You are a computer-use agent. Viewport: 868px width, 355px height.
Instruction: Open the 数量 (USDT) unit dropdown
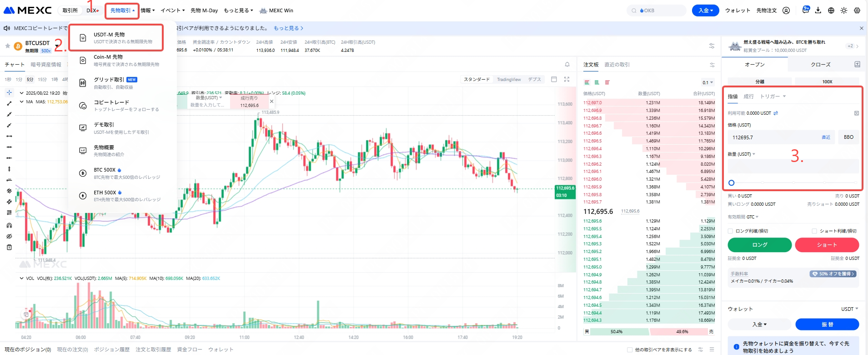pyautogui.click(x=741, y=154)
